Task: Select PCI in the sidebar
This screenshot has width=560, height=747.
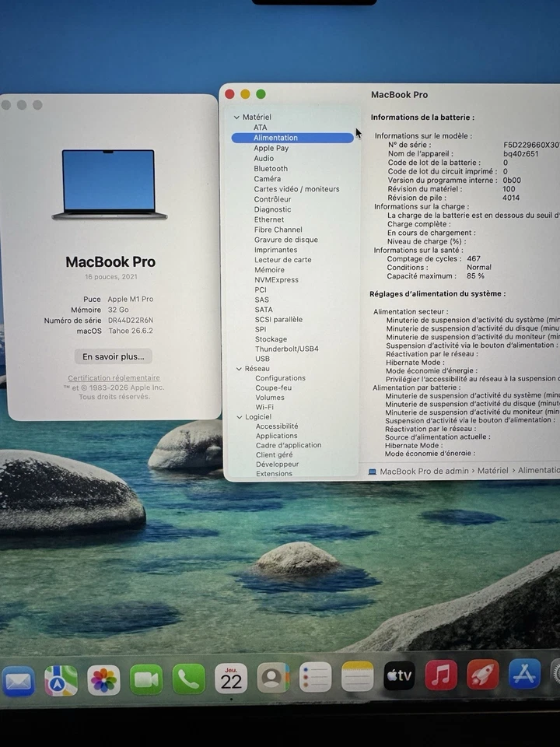Action: click(x=261, y=289)
